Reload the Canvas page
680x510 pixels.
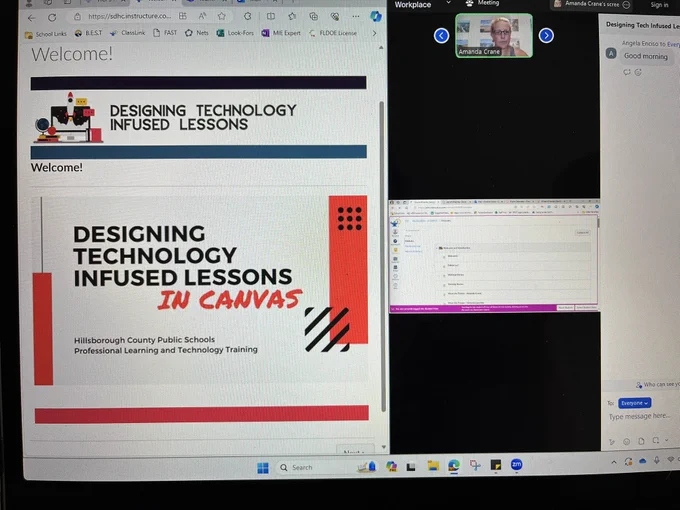tap(52, 18)
